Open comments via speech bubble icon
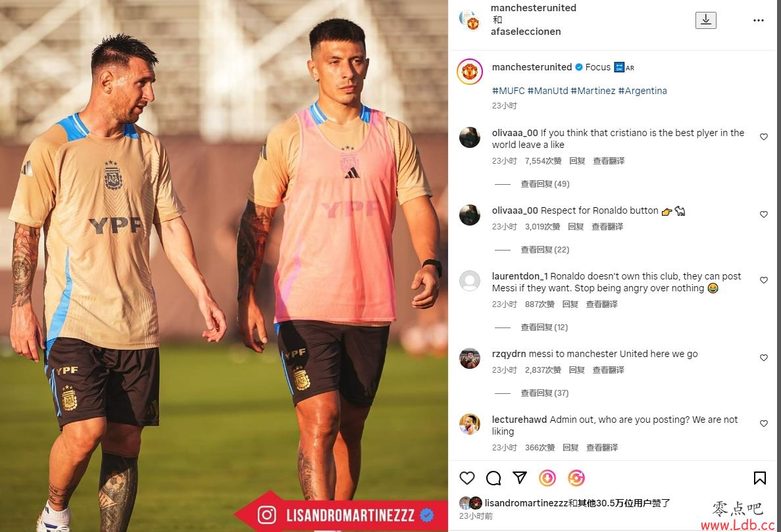Image resolution: width=781 pixels, height=532 pixels. pyautogui.click(x=493, y=478)
